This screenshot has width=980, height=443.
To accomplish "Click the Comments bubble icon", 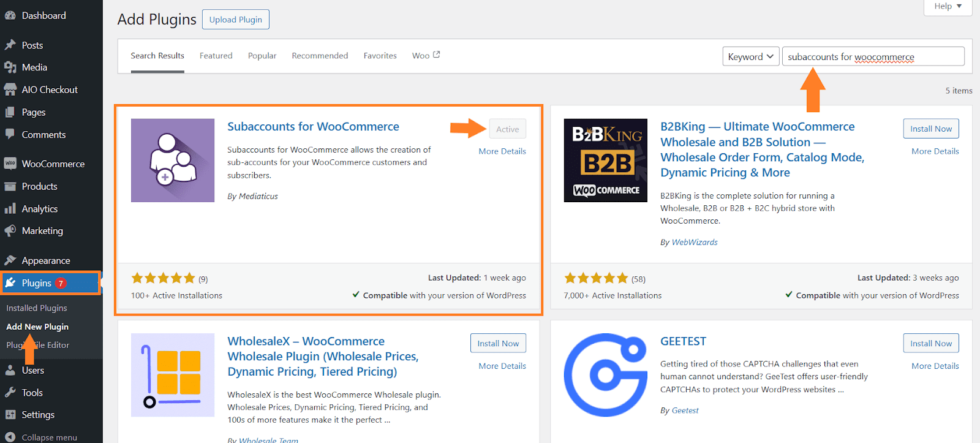I will (10, 134).
